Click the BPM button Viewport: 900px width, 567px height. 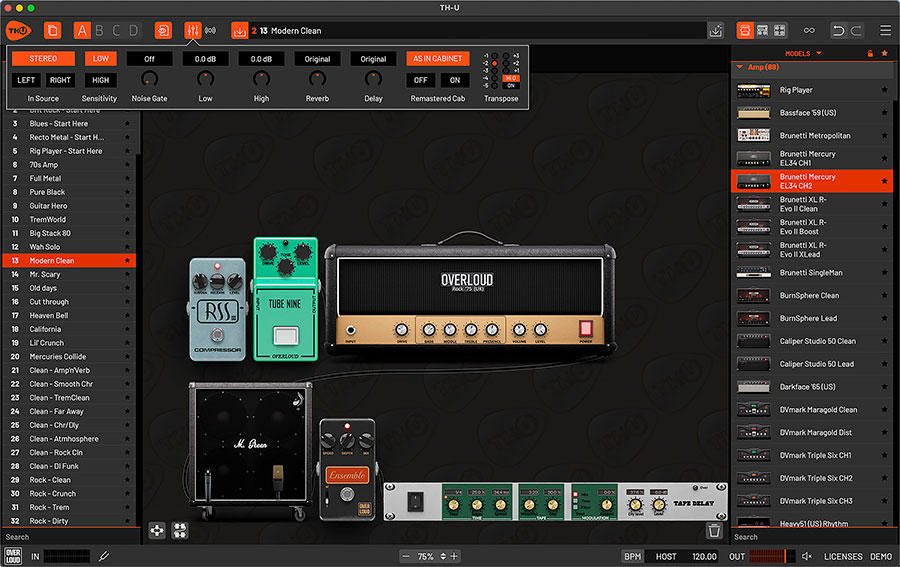[632, 556]
